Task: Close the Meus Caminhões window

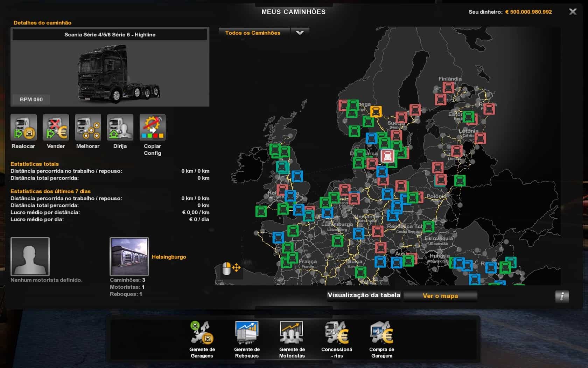Action: pyautogui.click(x=573, y=12)
